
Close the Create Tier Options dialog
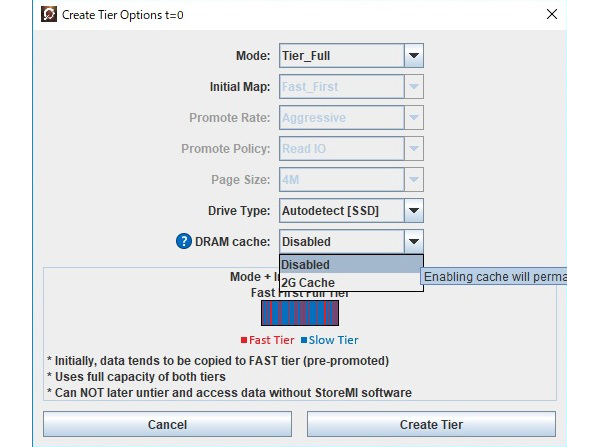pyautogui.click(x=552, y=15)
